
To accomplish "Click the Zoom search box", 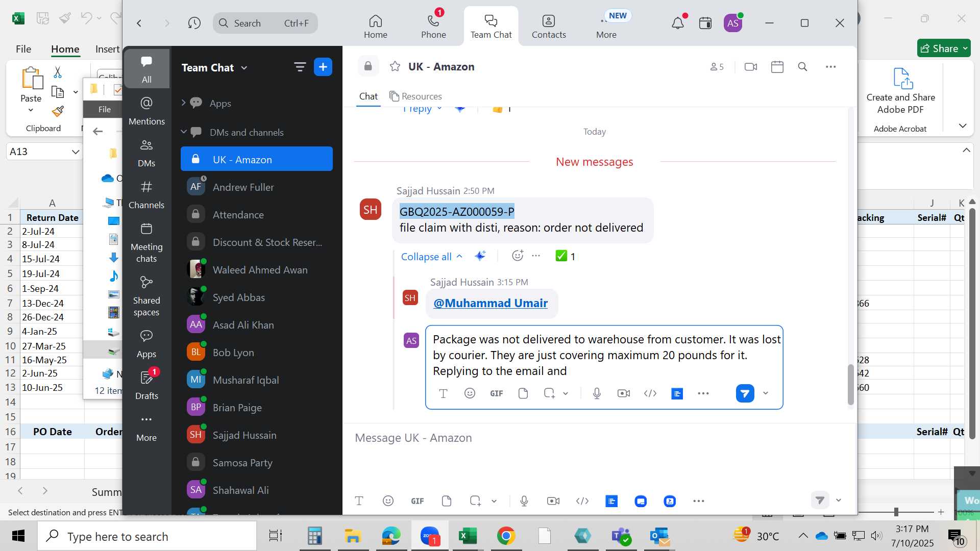I will click(265, 23).
